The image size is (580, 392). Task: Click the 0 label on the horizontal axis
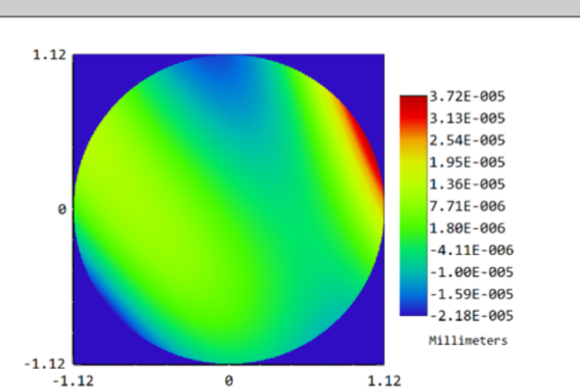229,380
